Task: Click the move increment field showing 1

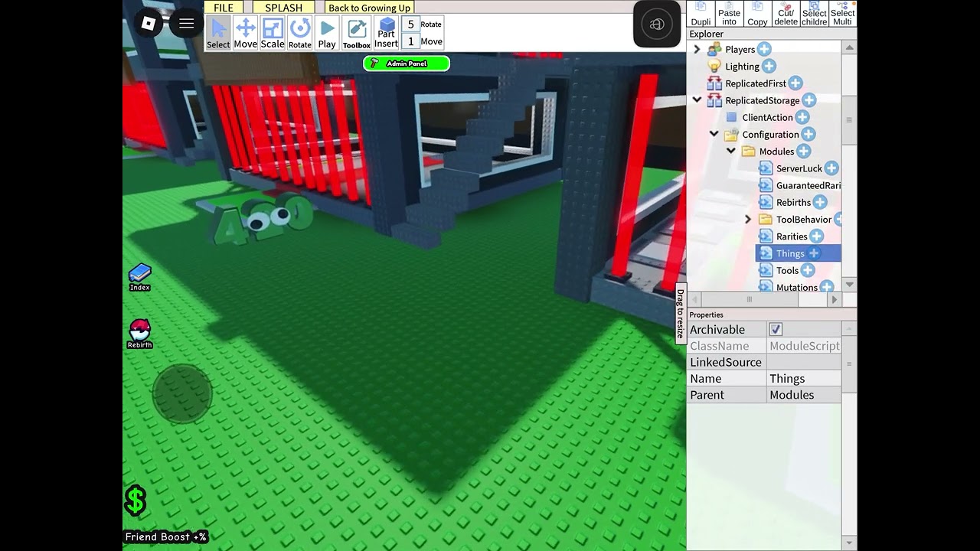Action: 410,41
